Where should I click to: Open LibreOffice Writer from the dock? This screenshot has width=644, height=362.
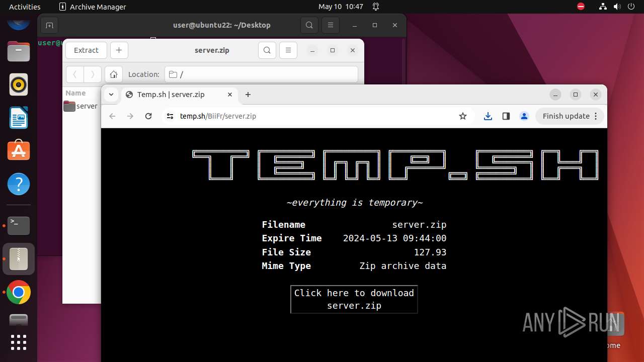click(19, 118)
